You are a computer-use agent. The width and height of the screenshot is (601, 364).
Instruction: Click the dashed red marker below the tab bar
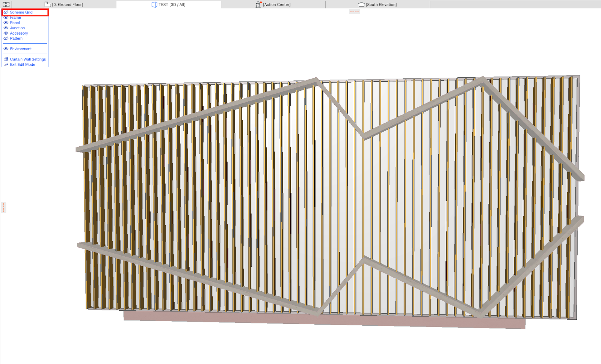click(x=354, y=11)
